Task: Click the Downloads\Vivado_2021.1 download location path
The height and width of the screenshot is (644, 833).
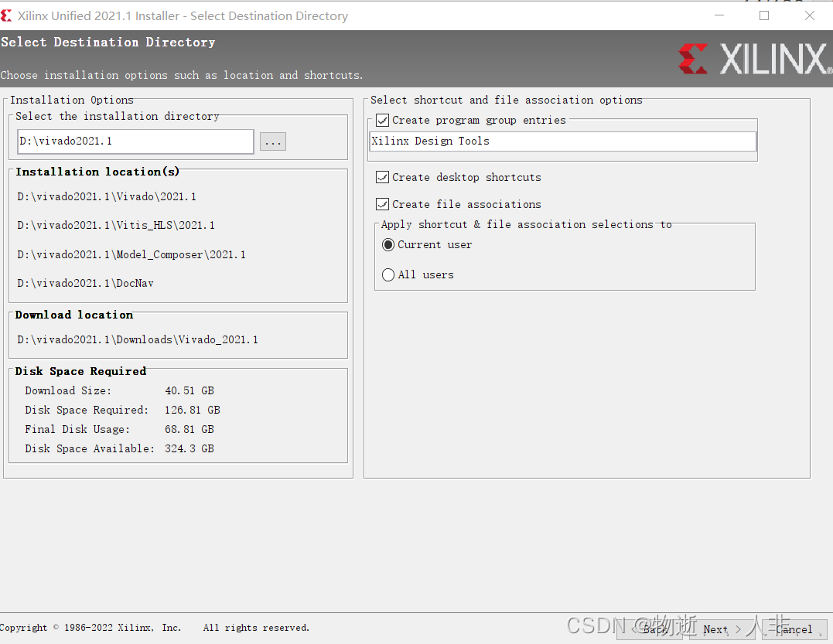Action: coord(138,340)
